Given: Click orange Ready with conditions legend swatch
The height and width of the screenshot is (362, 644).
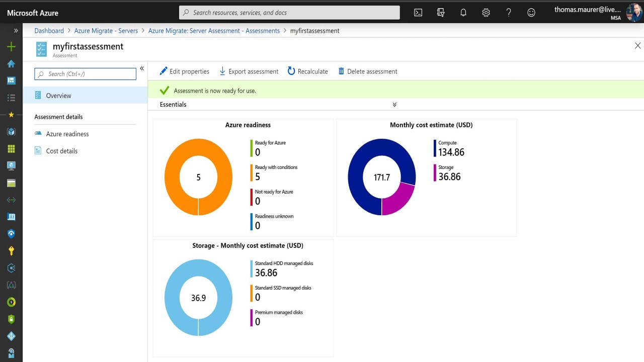Looking at the screenshot, I should 252,172.
